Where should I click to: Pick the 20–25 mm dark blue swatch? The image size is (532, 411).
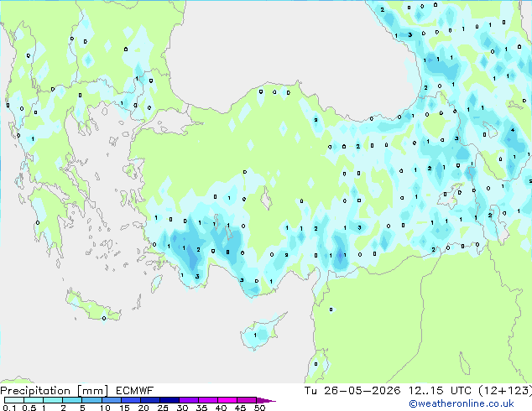coord(149,400)
